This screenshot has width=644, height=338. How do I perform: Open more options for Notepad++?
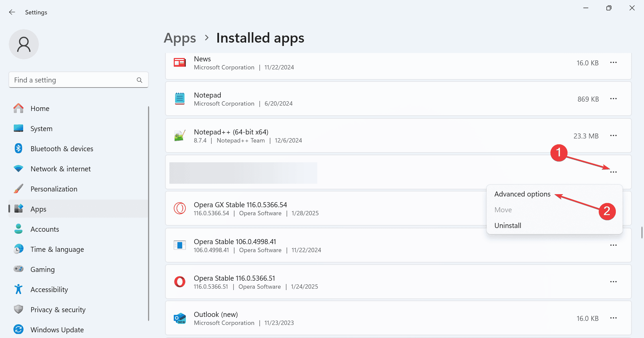click(x=613, y=136)
